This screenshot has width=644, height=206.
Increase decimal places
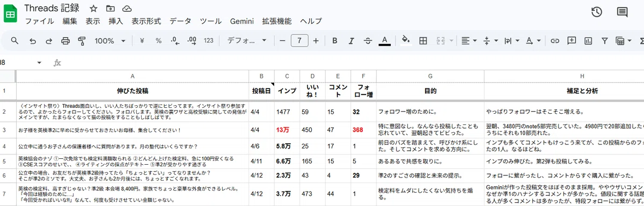(192, 41)
